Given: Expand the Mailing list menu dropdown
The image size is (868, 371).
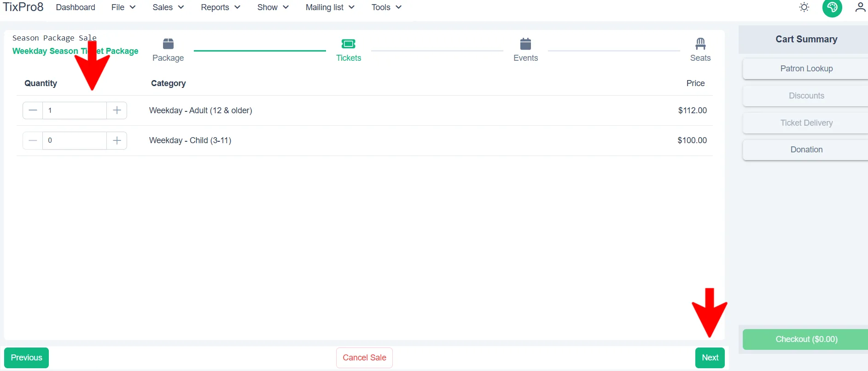Looking at the screenshot, I should pyautogui.click(x=330, y=7).
